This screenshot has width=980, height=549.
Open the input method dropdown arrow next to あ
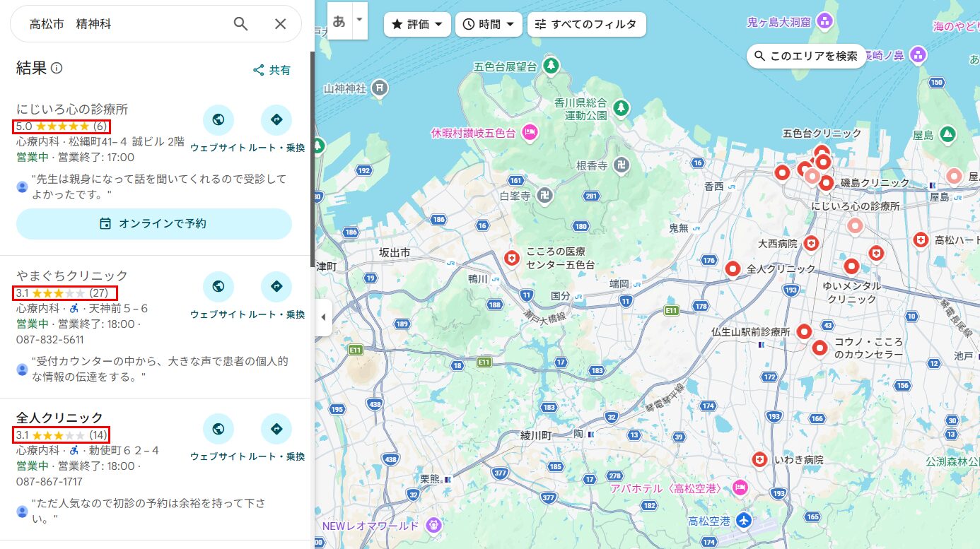pyautogui.click(x=359, y=20)
